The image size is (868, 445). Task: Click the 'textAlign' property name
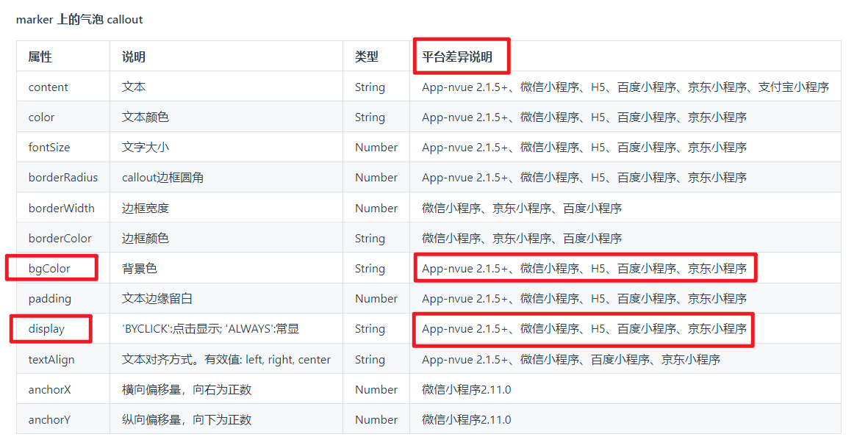tap(51, 359)
